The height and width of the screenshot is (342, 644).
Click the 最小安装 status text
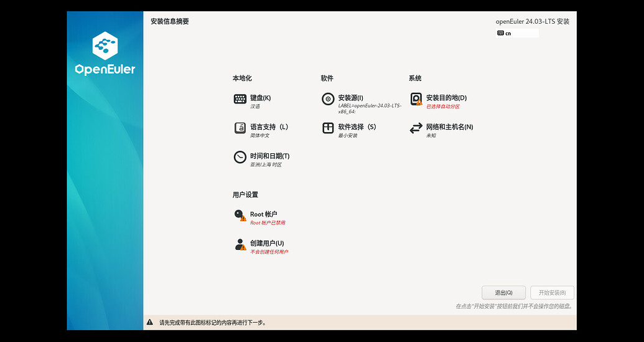[347, 136]
